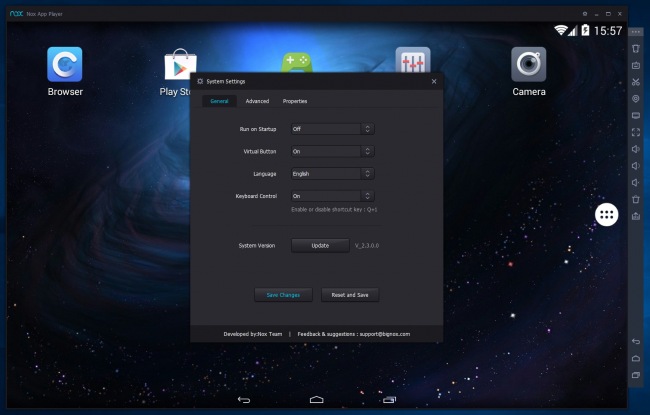Click the bottom speaker mute icon
Viewport: 650px width, 415px height.
[635, 182]
